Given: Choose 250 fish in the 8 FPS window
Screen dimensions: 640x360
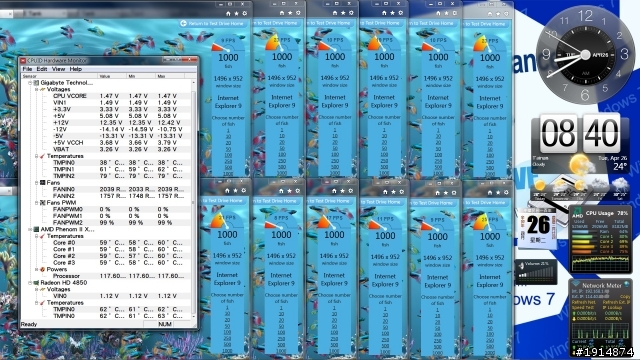Looking at the screenshot, I should coord(281,338).
